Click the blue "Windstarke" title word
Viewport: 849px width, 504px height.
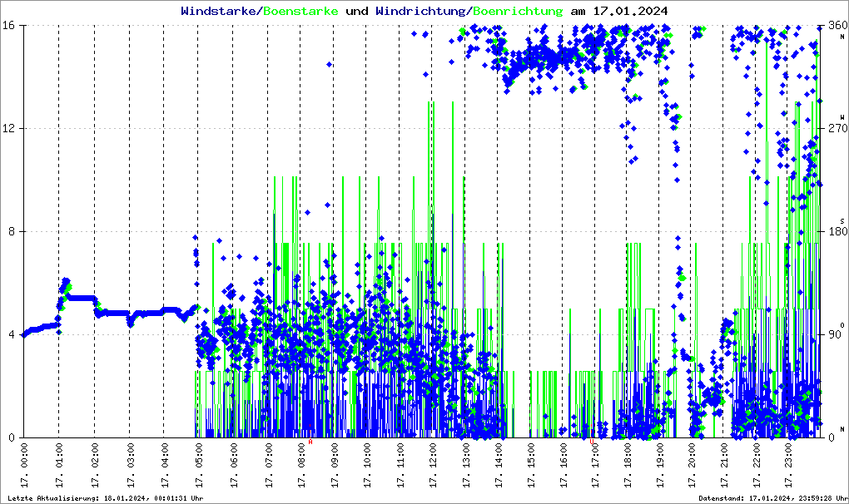(220, 11)
